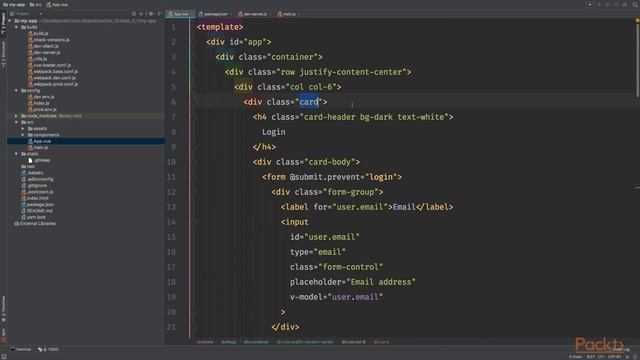Open build.js in the project tree
The height and width of the screenshot is (360, 640).
41,33
